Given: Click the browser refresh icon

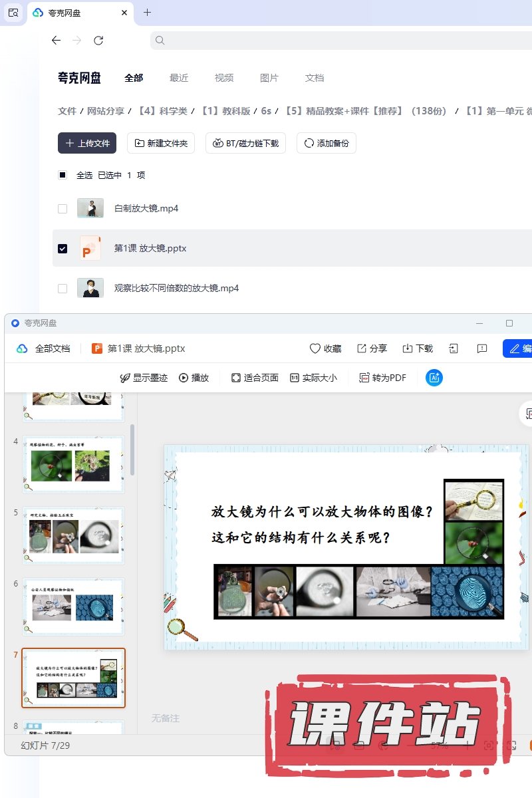Looking at the screenshot, I should [x=98, y=41].
